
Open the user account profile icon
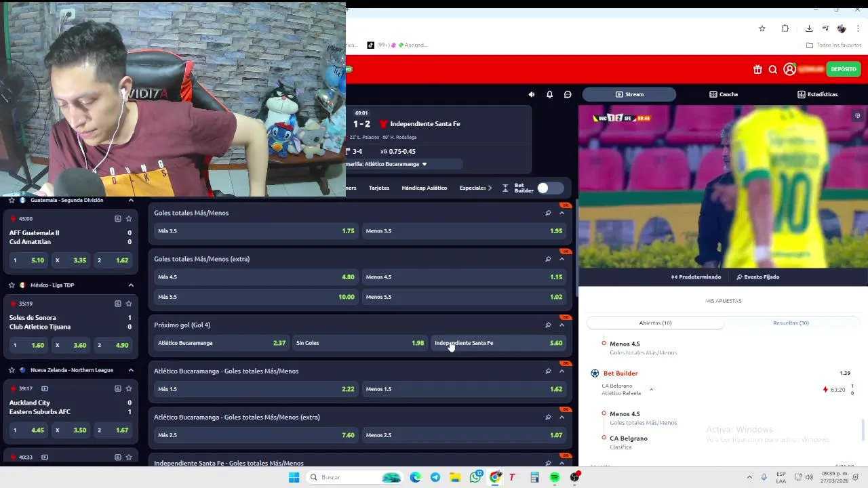[789, 69]
